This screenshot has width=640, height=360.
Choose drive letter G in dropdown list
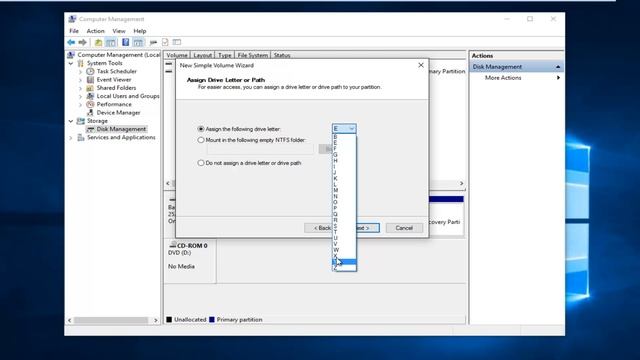(344, 155)
